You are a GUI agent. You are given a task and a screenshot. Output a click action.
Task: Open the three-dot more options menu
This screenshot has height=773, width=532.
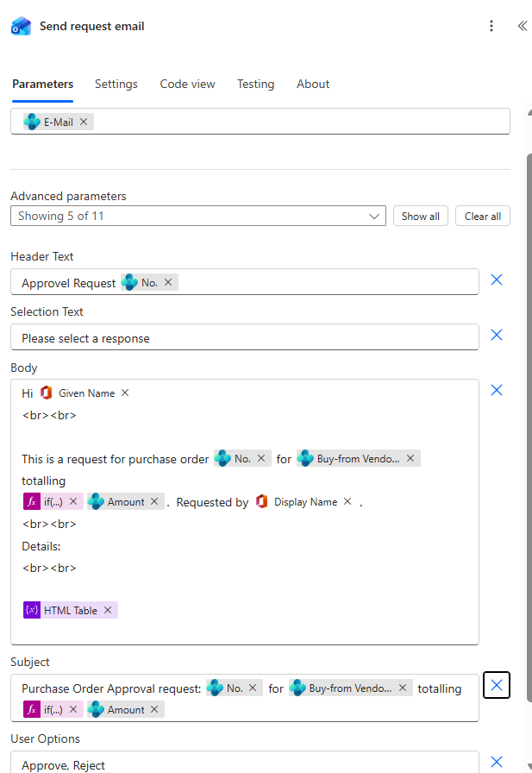tap(491, 26)
